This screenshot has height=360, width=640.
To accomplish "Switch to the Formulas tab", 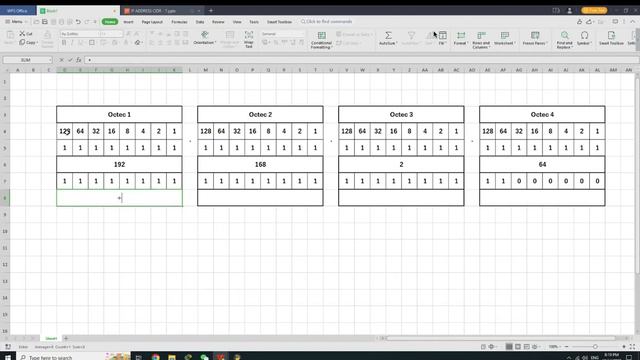I will pos(179,22).
